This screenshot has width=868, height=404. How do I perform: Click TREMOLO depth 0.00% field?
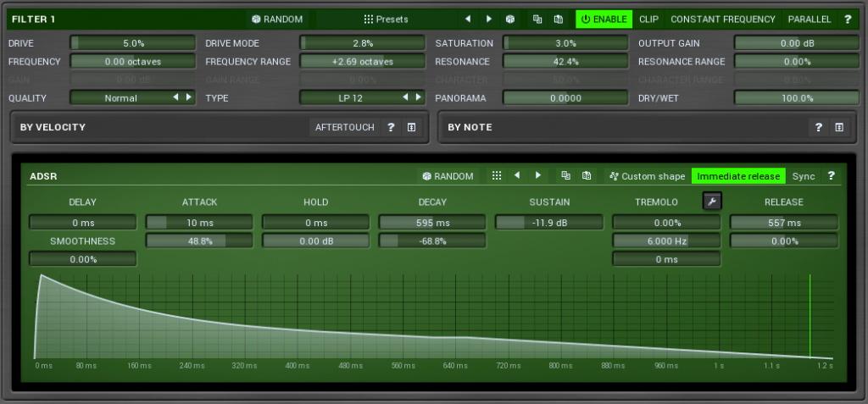pyautogui.click(x=666, y=223)
